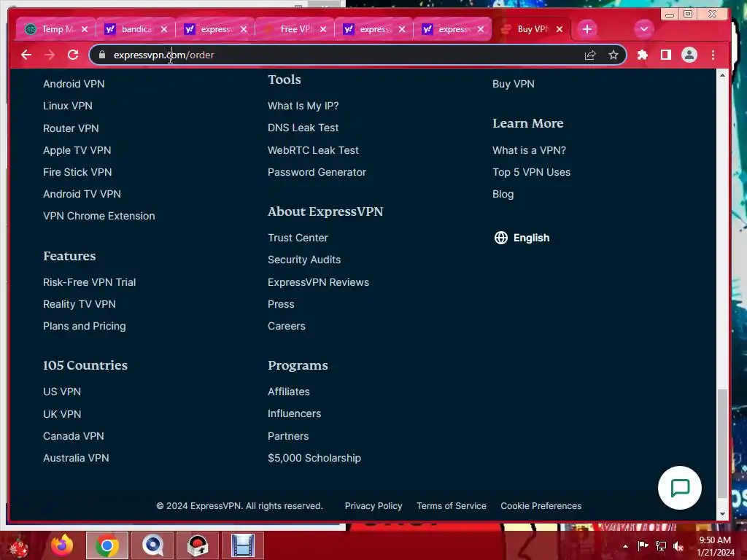View site info lock icon
747x560 pixels.
(102, 55)
